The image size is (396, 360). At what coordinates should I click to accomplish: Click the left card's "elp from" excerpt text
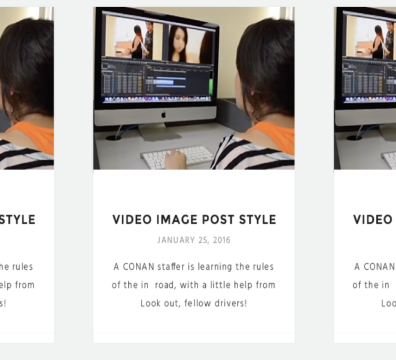[17, 285]
